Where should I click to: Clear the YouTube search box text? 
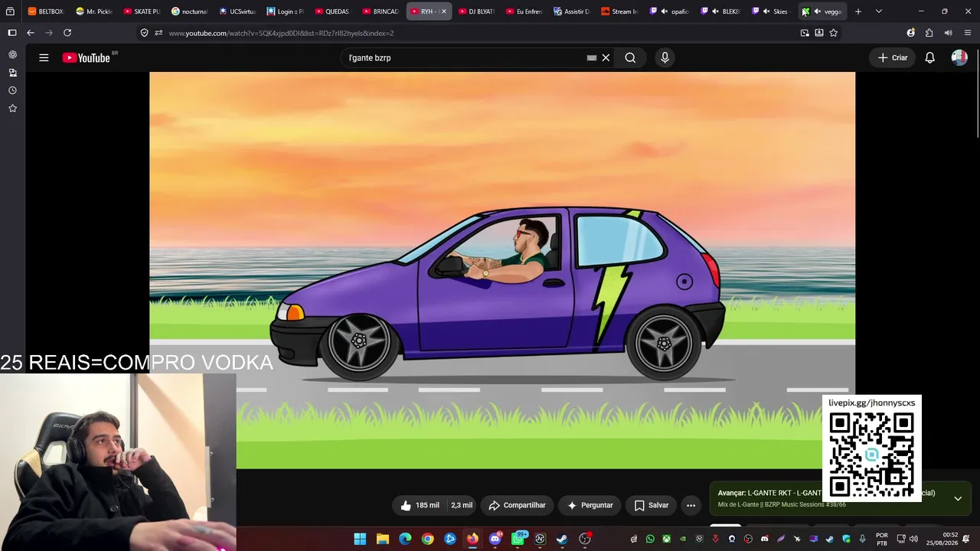[x=606, y=57]
